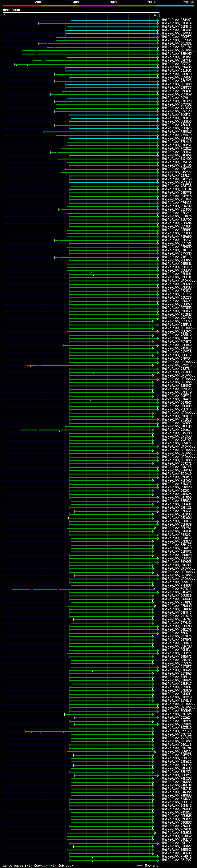Click the cyan alignment bar for UniRef100_A8J462
This screenshot has width=197, height=868.
pos(115,20)
